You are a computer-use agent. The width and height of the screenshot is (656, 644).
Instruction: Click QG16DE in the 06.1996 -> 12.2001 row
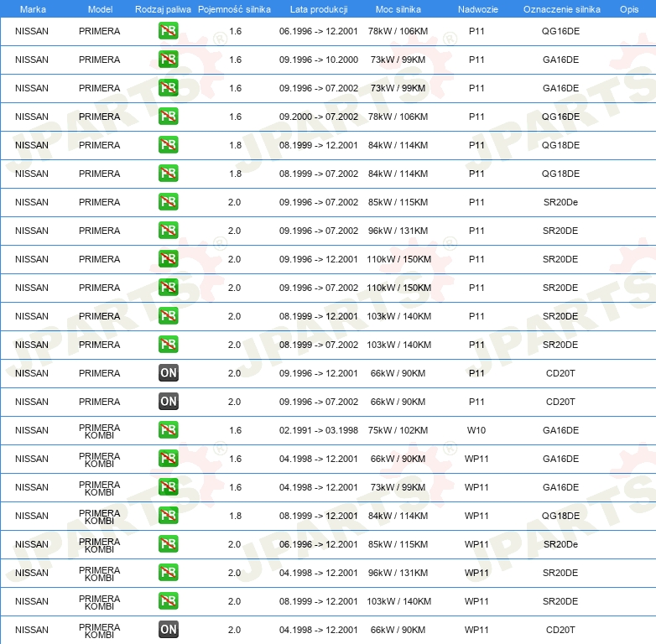click(x=560, y=31)
